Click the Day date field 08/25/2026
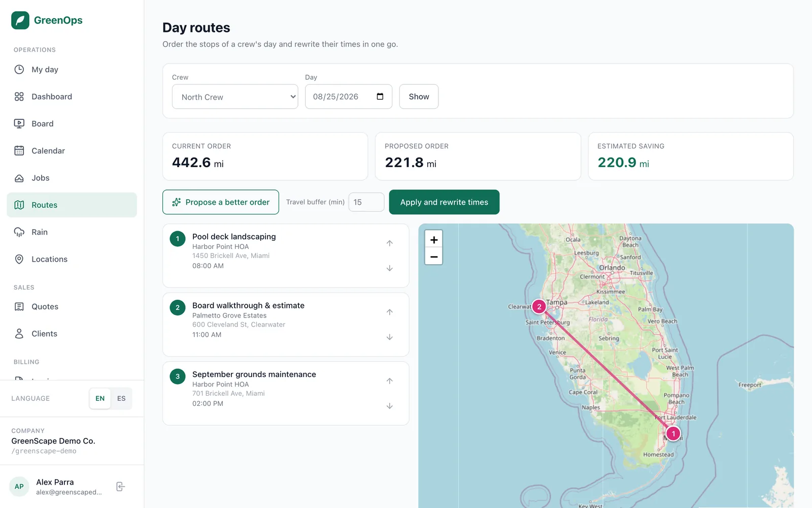The image size is (812, 508). tap(349, 97)
